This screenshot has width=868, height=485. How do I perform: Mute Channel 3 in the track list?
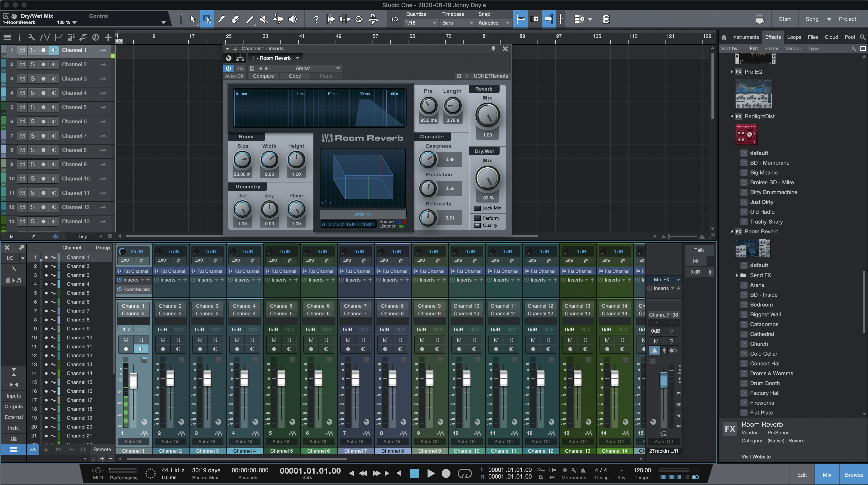click(x=22, y=79)
